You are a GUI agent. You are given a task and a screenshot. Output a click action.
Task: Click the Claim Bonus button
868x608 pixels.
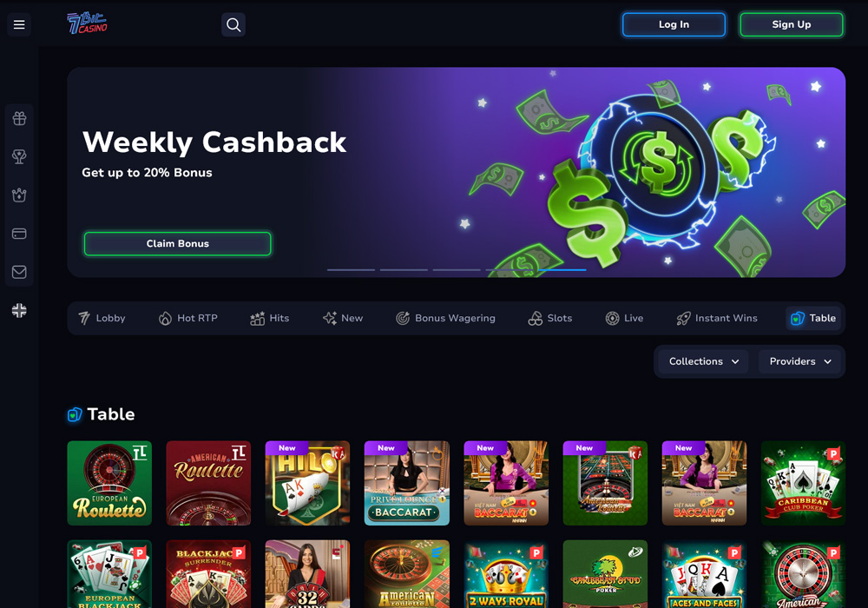[x=178, y=244]
